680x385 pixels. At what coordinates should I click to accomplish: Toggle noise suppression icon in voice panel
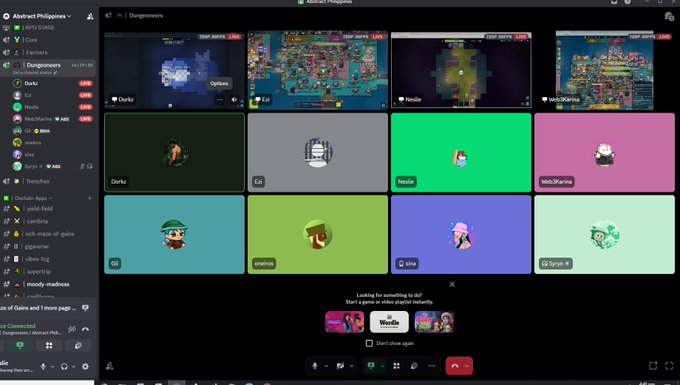click(72, 330)
